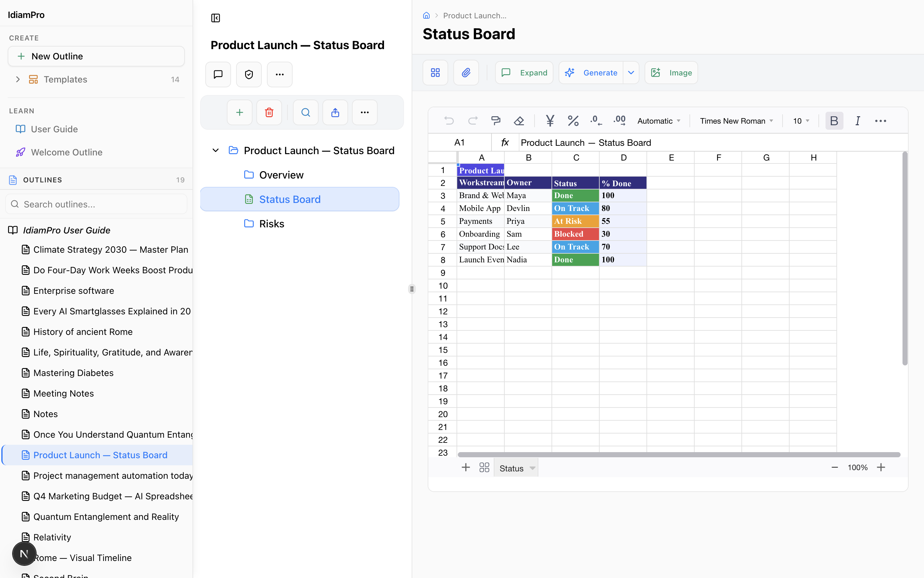Apply percent format to cells
Screen dimensions: 924x578
click(573, 121)
